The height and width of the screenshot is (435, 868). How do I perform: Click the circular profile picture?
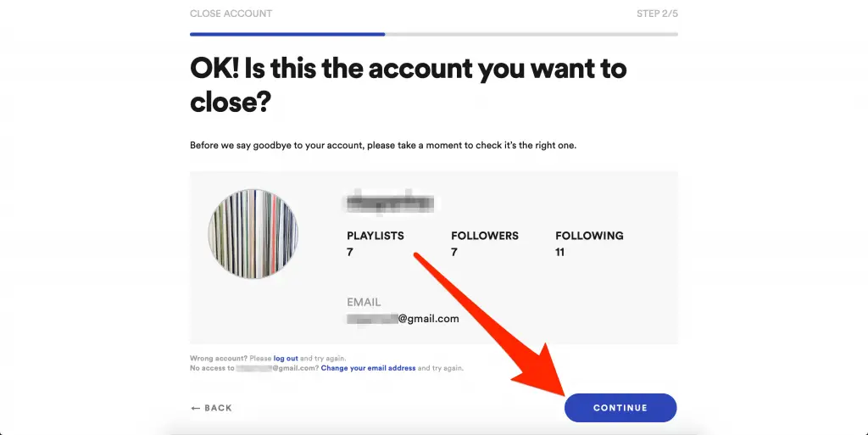[253, 233]
